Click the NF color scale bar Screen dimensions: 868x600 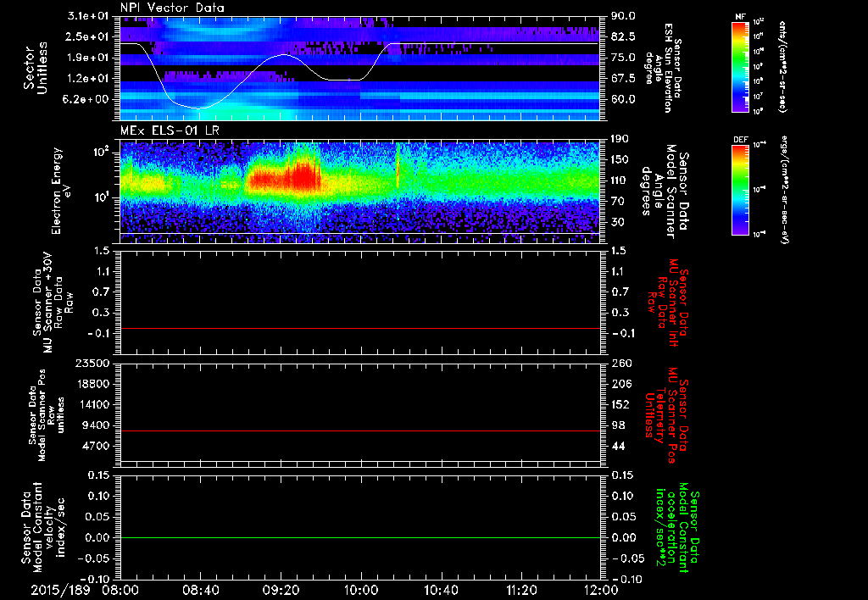740,67
